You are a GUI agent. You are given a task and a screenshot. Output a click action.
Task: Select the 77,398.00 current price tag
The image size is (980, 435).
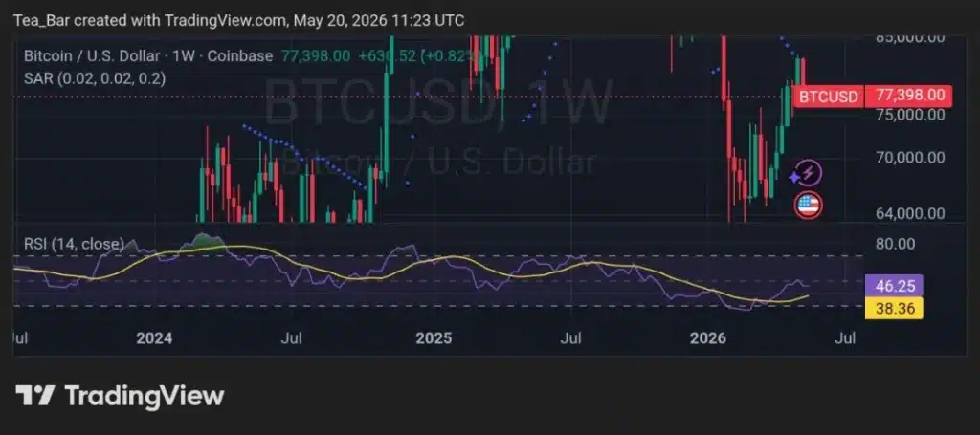tap(909, 97)
